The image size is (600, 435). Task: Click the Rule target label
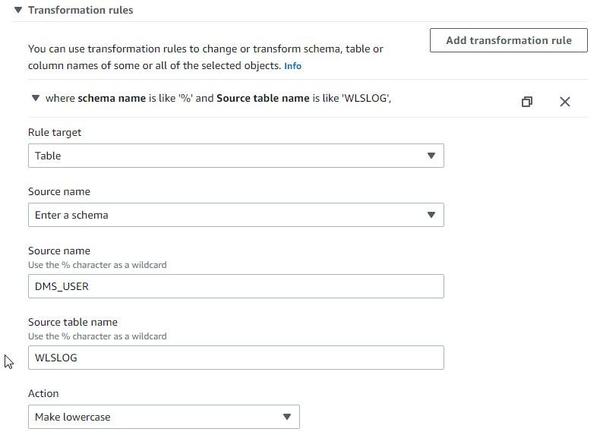tap(55, 132)
